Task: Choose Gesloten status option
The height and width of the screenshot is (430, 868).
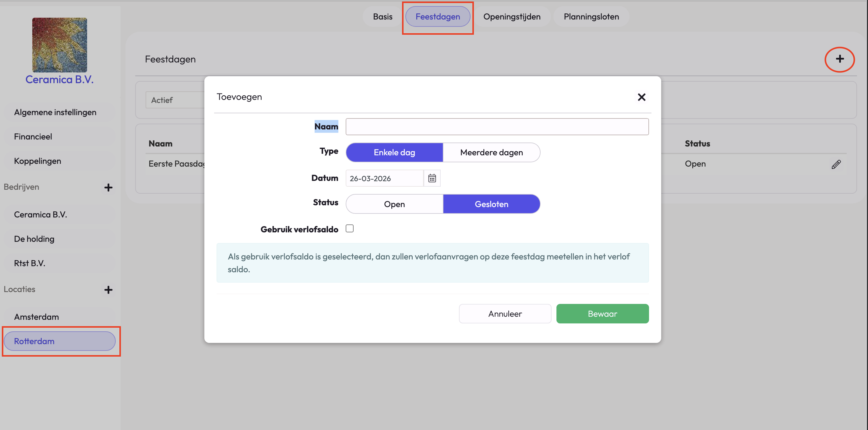Action: 491,204
